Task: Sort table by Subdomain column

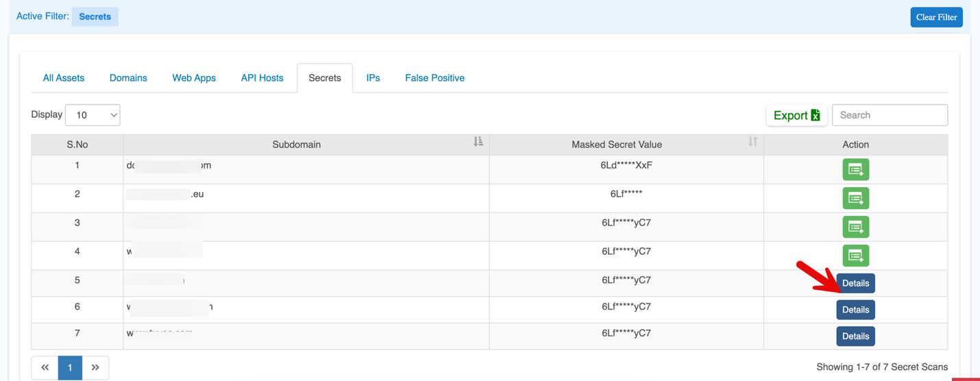Action: [x=478, y=142]
